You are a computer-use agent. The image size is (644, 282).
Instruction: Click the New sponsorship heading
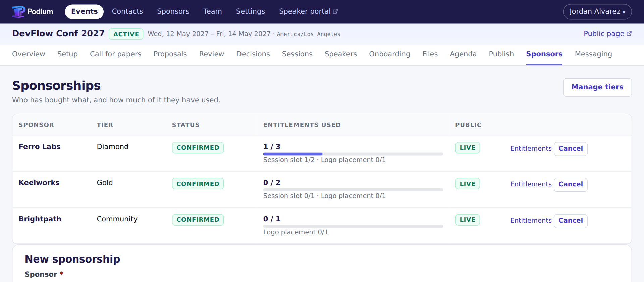tap(72, 259)
